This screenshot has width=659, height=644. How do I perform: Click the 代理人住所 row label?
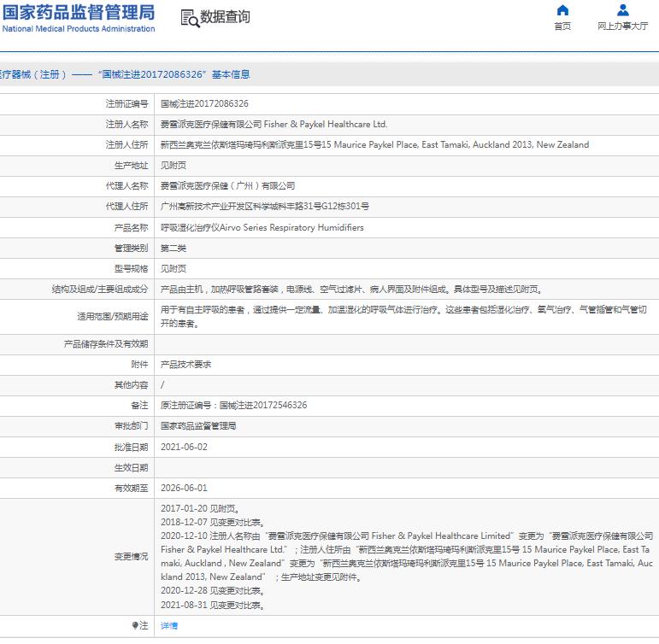127,206
